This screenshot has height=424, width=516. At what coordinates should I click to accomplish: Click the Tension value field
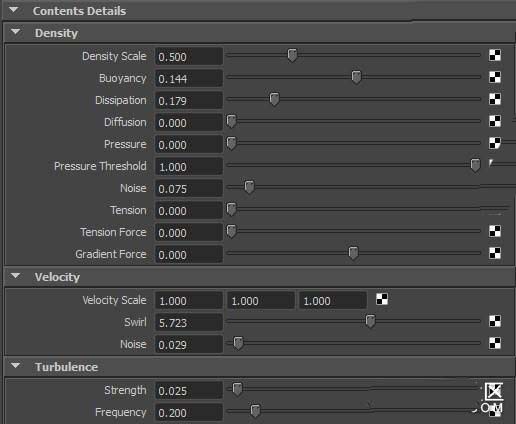(189, 210)
